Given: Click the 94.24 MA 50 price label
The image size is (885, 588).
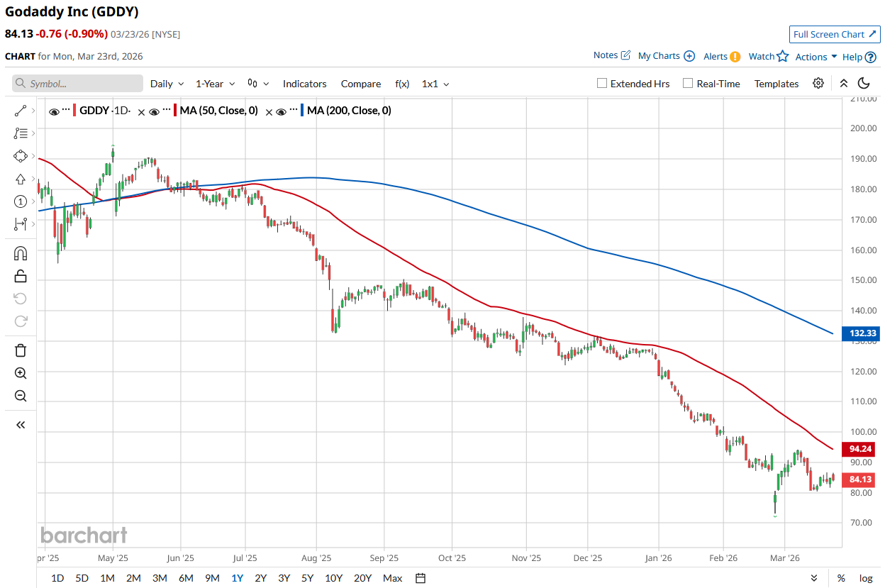Looking at the screenshot, I should point(858,449).
